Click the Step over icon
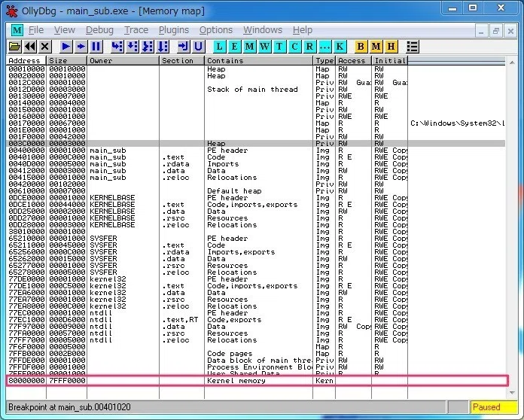Image resolution: width=524 pixels, height=420 pixels. (x=133, y=47)
